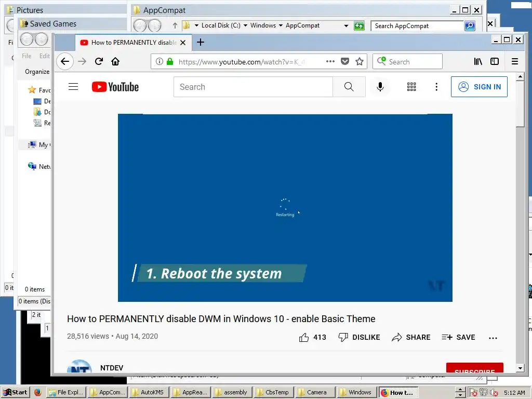This screenshot has height=399, width=532.
Task: Click Firefox toolbar Search box
Action: (x=407, y=61)
